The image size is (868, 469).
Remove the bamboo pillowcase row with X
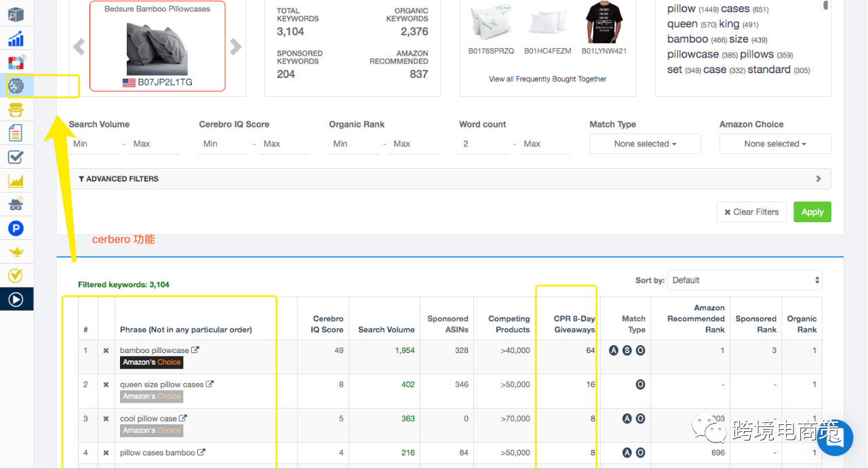106,351
